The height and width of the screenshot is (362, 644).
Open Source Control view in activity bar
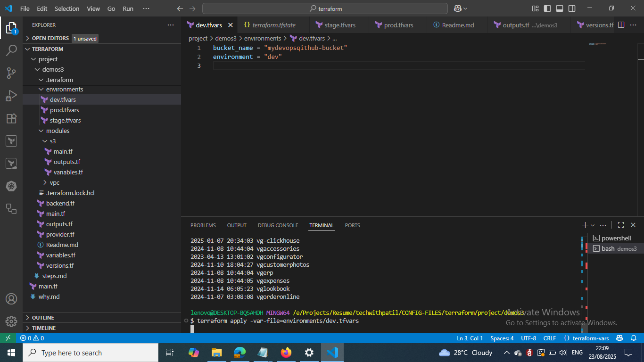[11, 73]
